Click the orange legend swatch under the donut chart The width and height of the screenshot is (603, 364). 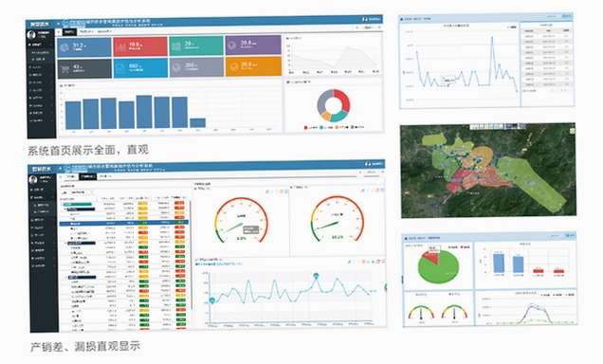(x=337, y=127)
